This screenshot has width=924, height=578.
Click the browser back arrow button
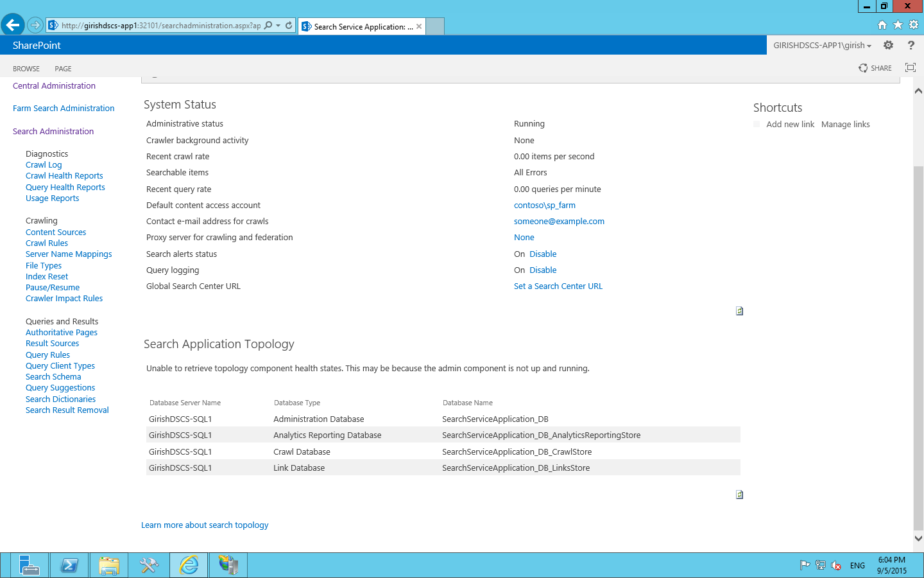pos(13,26)
